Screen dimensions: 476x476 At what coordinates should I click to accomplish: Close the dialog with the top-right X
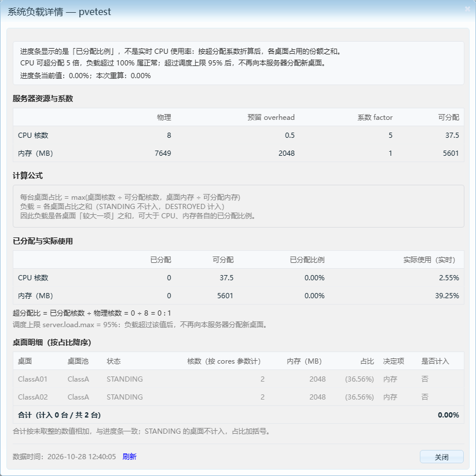(x=467, y=9)
